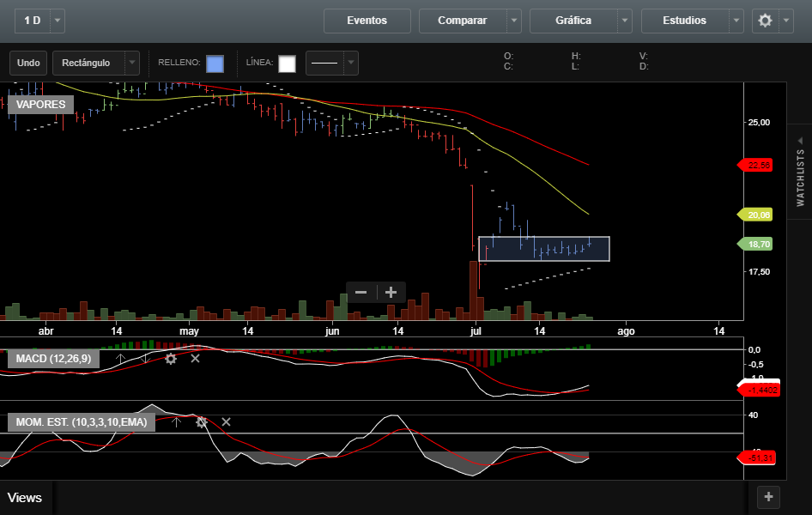
Task: Open MOM. EST. study settings gear
Action: pyautogui.click(x=202, y=421)
